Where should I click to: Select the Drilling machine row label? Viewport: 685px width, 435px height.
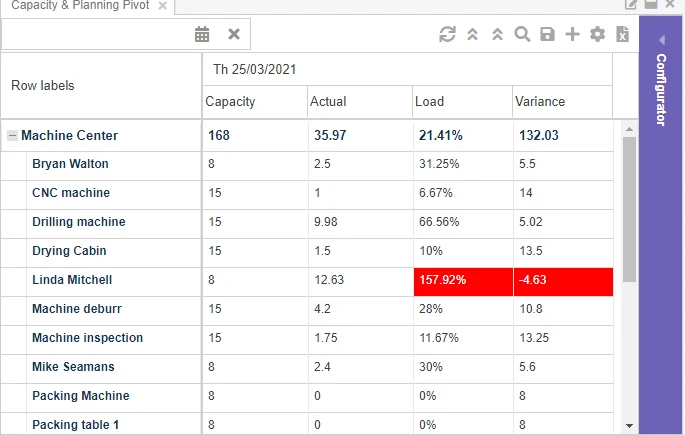pos(79,221)
